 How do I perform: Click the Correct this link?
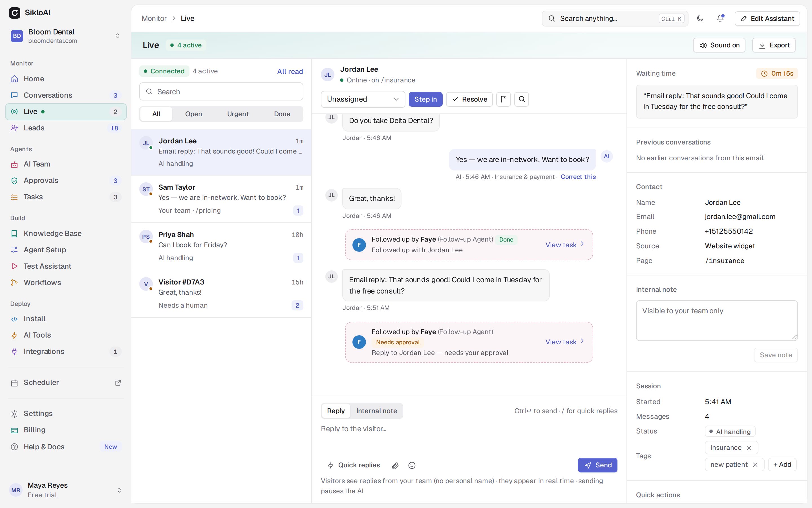pos(578,177)
